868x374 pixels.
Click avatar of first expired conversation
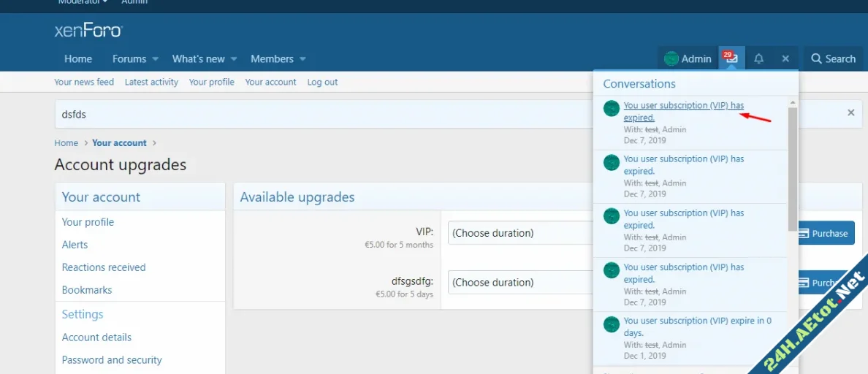click(612, 109)
